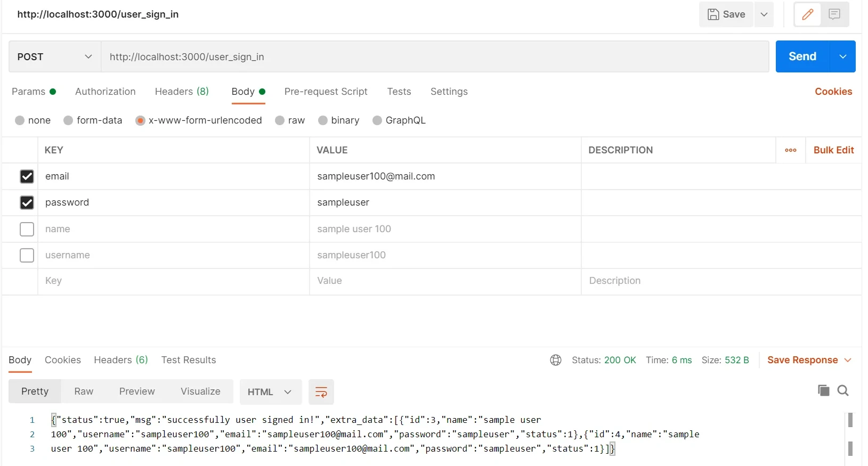Image resolution: width=868 pixels, height=466 pixels.
Task: Open the Settings tab
Action: (x=449, y=92)
